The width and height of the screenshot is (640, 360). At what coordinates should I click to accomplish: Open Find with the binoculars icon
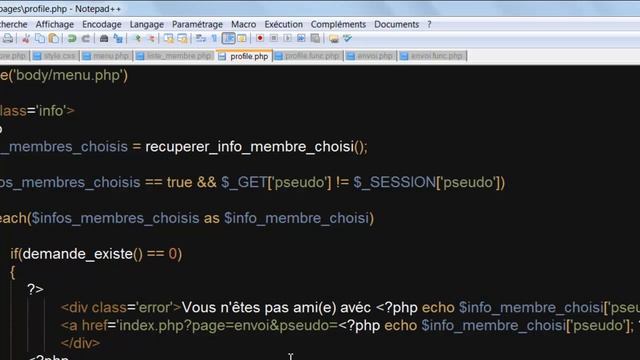(104, 38)
